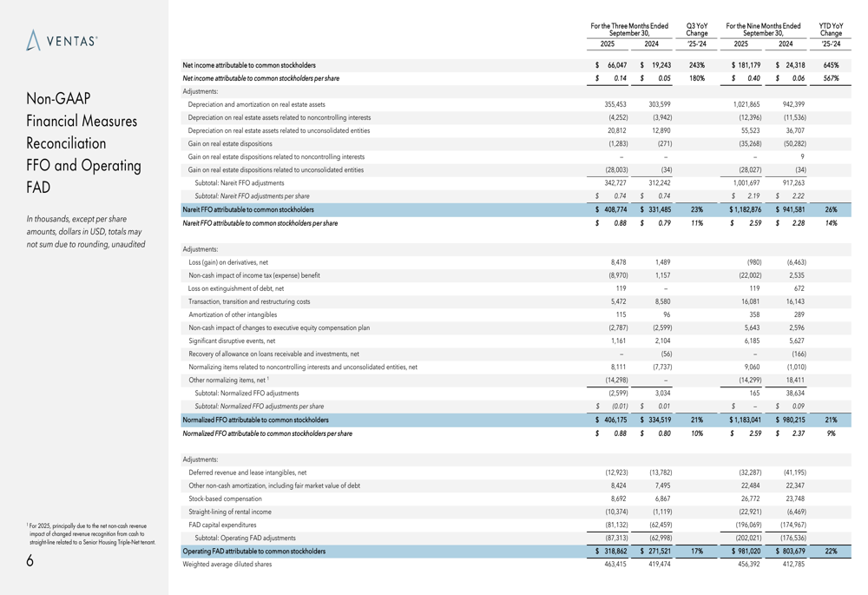868x595 pixels.
Task: Click the In thousands, except per share note
Action: click(x=85, y=232)
